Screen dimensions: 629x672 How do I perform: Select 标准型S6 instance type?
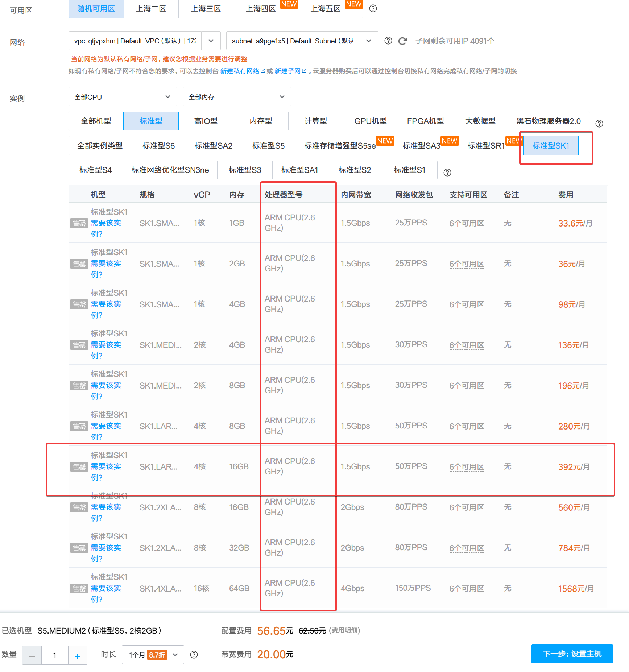tap(158, 146)
